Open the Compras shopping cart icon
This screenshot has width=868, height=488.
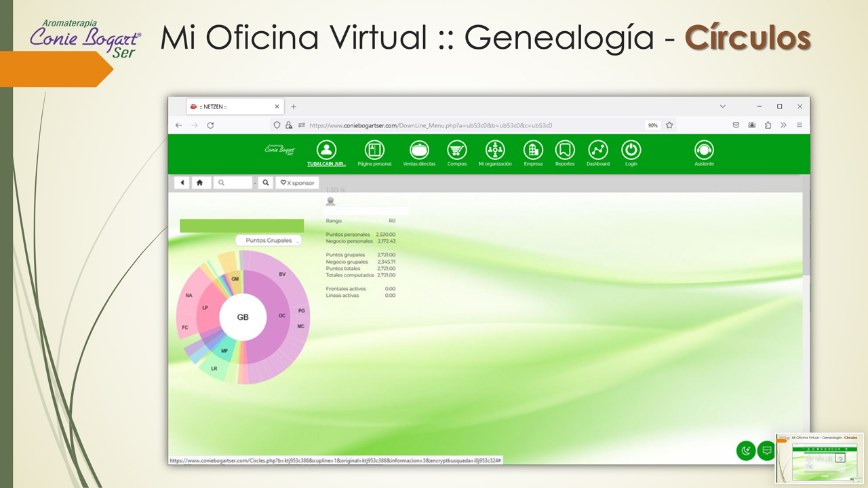tap(457, 150)
